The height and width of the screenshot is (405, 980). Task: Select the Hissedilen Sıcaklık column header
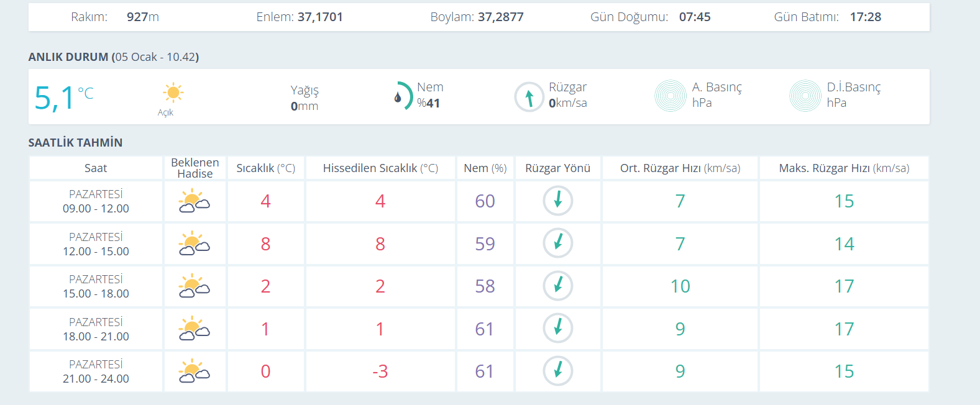(x=380, y=168)
